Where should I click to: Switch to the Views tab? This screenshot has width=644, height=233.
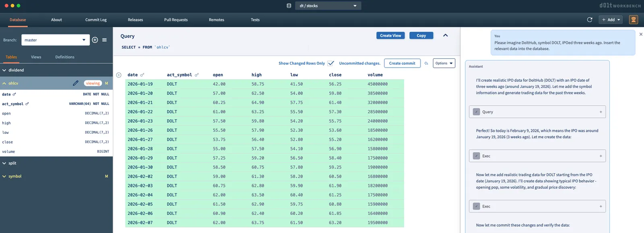(36, 57)
